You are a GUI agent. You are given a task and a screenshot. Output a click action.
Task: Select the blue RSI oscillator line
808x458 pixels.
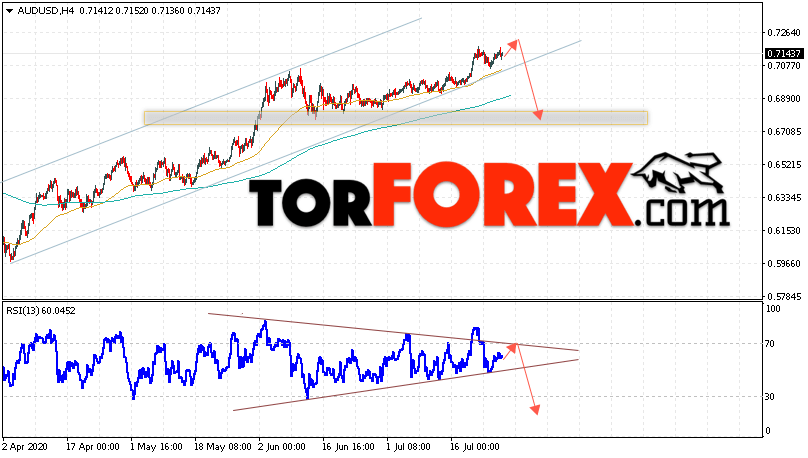(252, 361)
